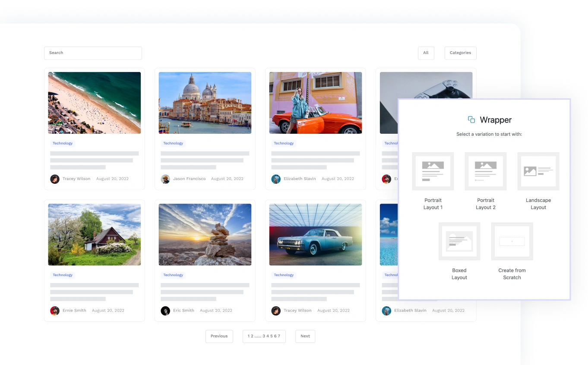Select the Portrait Layout 2 variation
Viewport: 588px width, 365px height.
(486, 171)
